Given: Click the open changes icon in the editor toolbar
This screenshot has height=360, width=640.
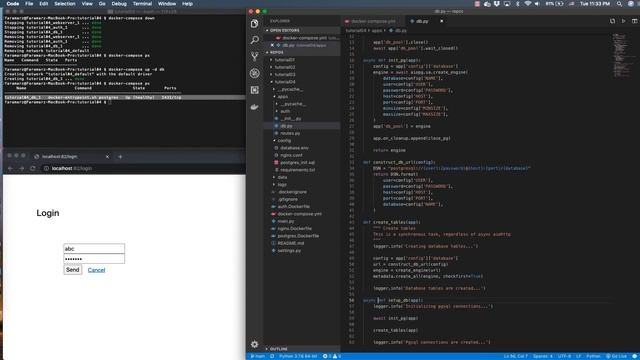Looking at the screenshot, I should [x=612, y=21].
